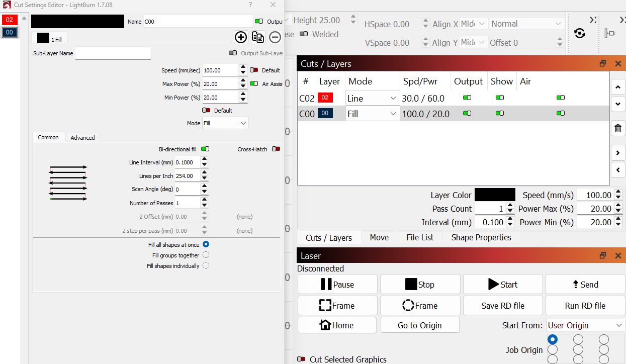
Task: Toggle Cut Selected Graphics switch
Action: (301, 359)
